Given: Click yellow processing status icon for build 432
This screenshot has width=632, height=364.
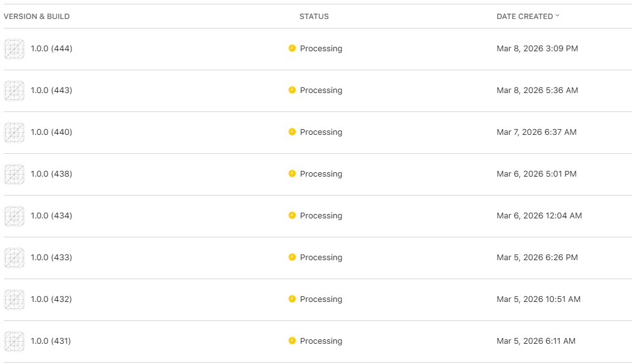Looking at the screenshot, I should [292, 299].
